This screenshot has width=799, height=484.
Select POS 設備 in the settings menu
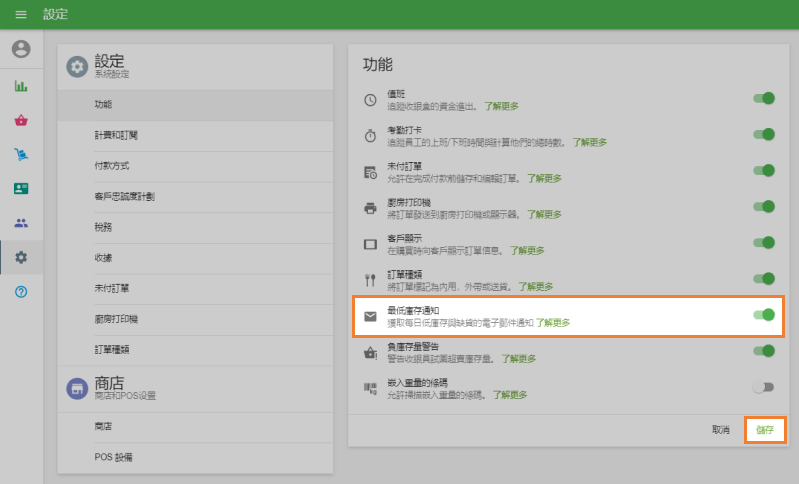pos(195,458)
